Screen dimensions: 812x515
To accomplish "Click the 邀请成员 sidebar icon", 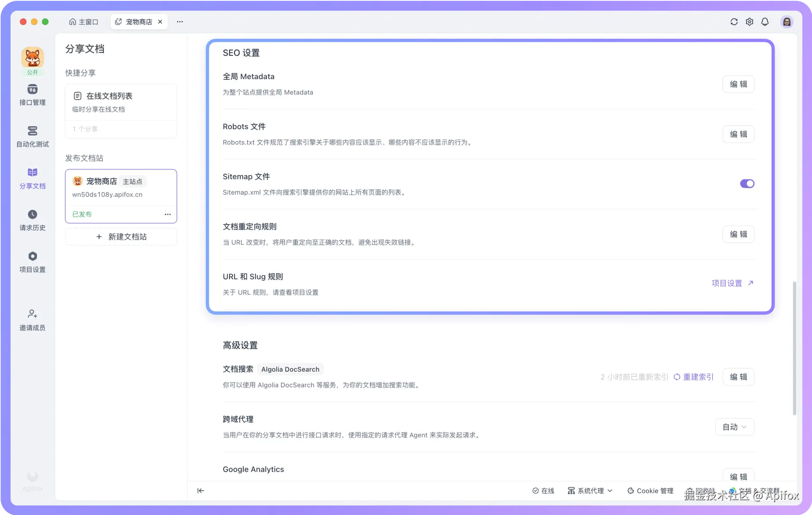I will pos(32,320).
